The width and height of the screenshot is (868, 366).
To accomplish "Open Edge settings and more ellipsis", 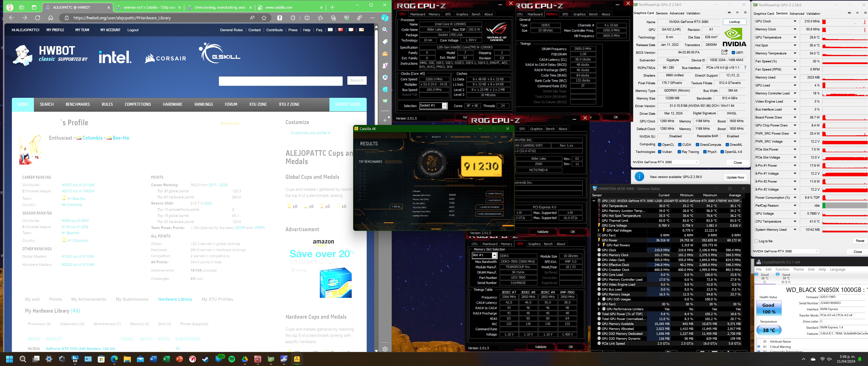I will 372,18.
